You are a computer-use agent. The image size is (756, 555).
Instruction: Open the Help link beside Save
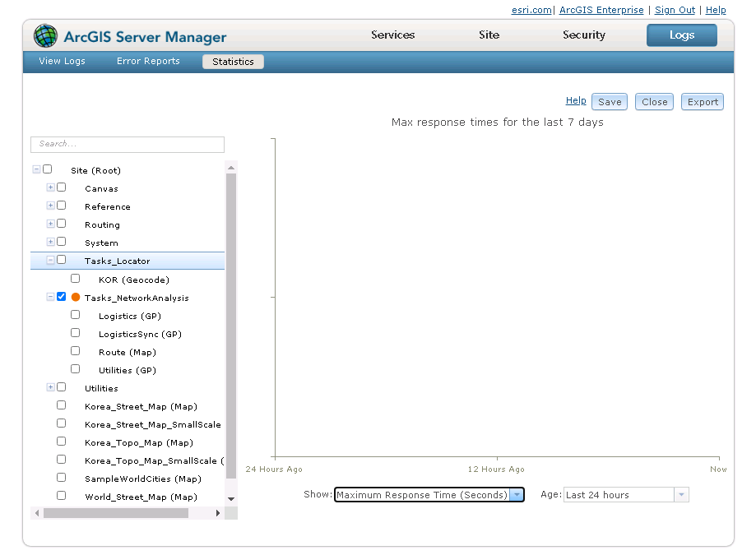point(576,100)
